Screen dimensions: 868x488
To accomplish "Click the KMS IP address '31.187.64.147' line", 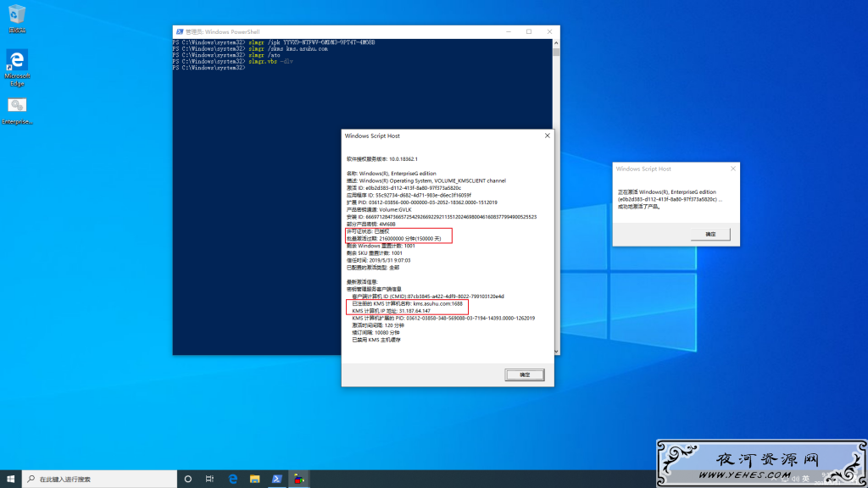I will coord(391,310).
